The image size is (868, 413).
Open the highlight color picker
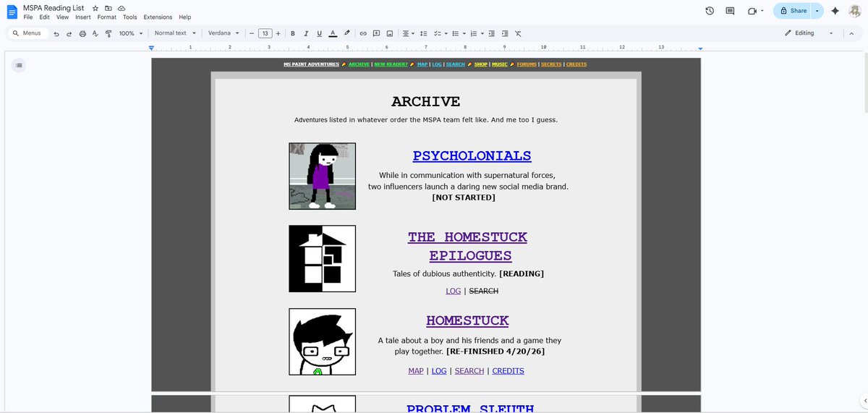[x=347, y=33]
